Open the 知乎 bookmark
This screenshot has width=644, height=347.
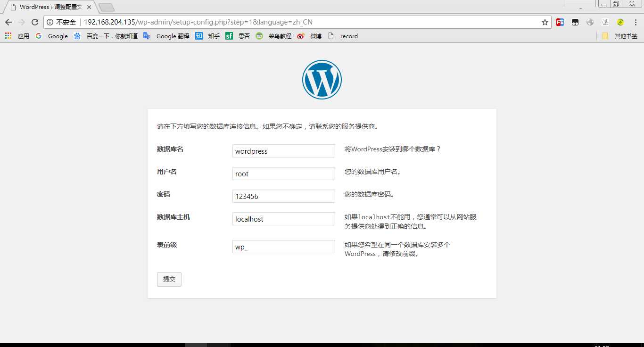pyautogui.click(x=207, y=36)
